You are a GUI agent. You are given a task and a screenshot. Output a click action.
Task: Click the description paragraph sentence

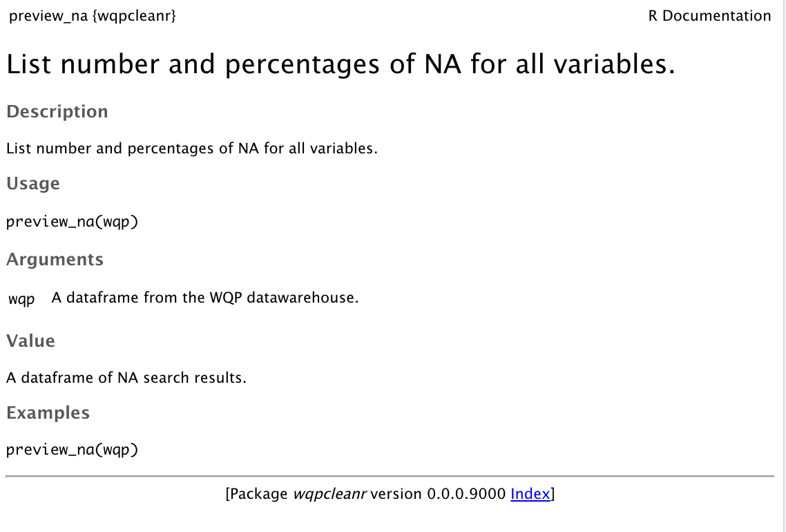click(191, 149)
